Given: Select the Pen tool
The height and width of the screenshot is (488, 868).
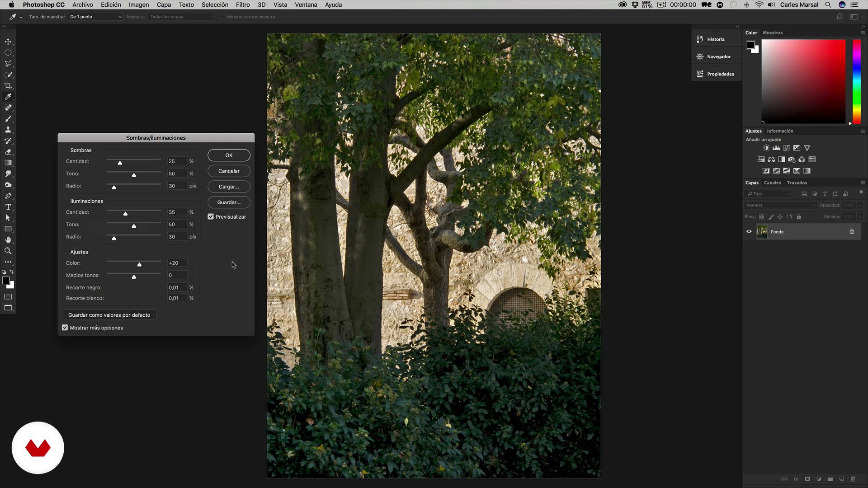Looking at the screenshot, I should (x=8, y=196).
